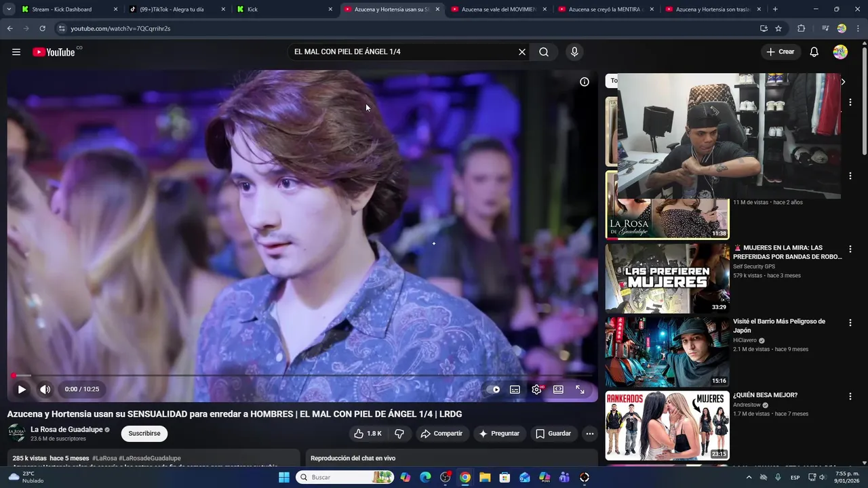Click the #LaRosaDeGuadalupe hashtag

pos(150,459)
